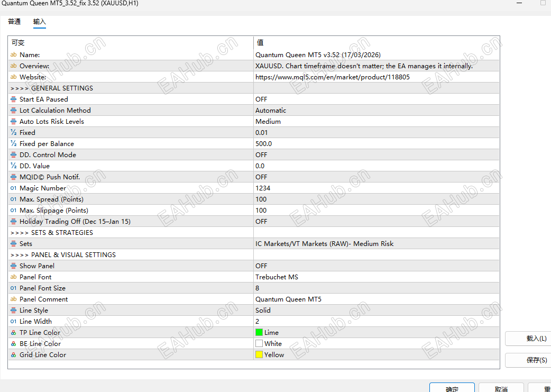This screenshot has width=551, height=392.
Task: Click the enum icon beside MQID Push Notif.
Action: (13, 177)
